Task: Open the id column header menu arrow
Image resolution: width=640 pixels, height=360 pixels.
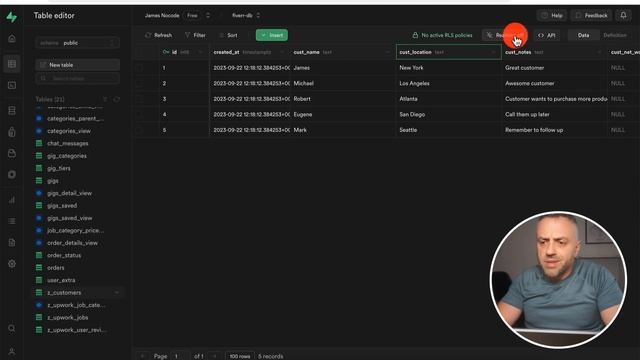Action: click(x=200, y=52)
